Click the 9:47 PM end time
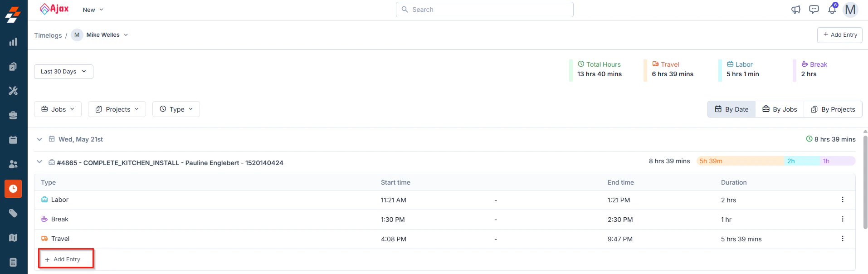Image resolution: width=868 pixels, height=274 pixels. coord(620,239)
